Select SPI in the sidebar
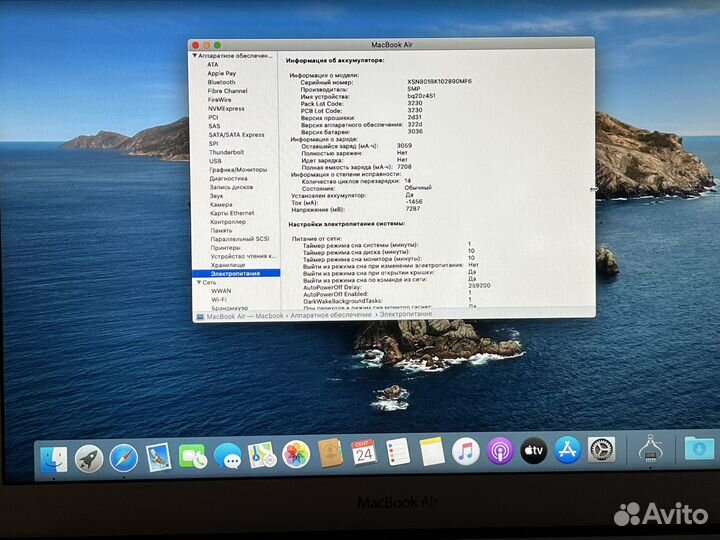 pyautogui.click(x=214, y=143)
